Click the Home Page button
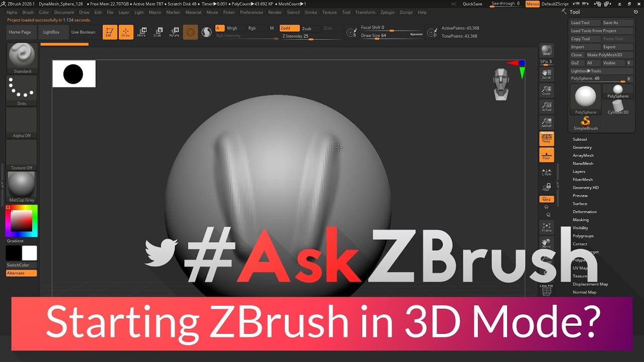644x362 pixels. click(20, 32)
